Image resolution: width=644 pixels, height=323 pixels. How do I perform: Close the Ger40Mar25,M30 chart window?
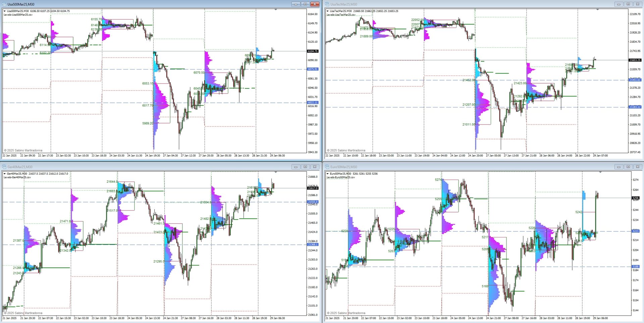coord(315,167)
